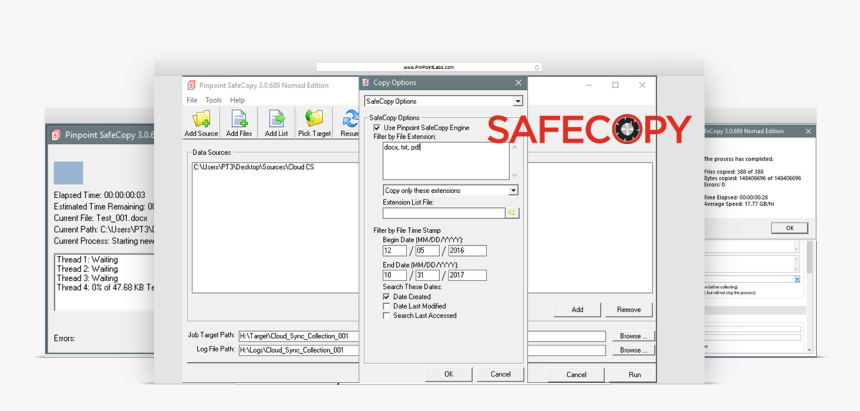Click 'Current File: Test_001.docx' text in left window
Screen dimensions: 860x411
[100, 217]
